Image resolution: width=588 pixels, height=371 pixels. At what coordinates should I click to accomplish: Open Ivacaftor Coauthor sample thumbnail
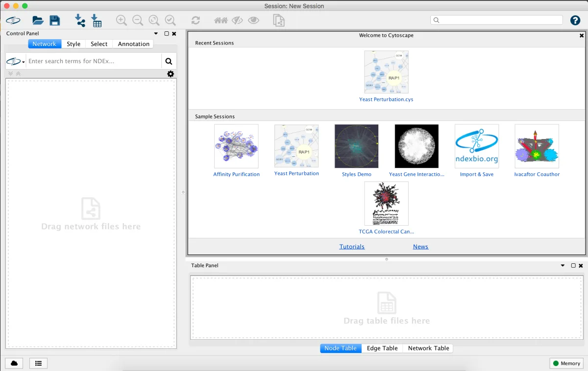537,146
